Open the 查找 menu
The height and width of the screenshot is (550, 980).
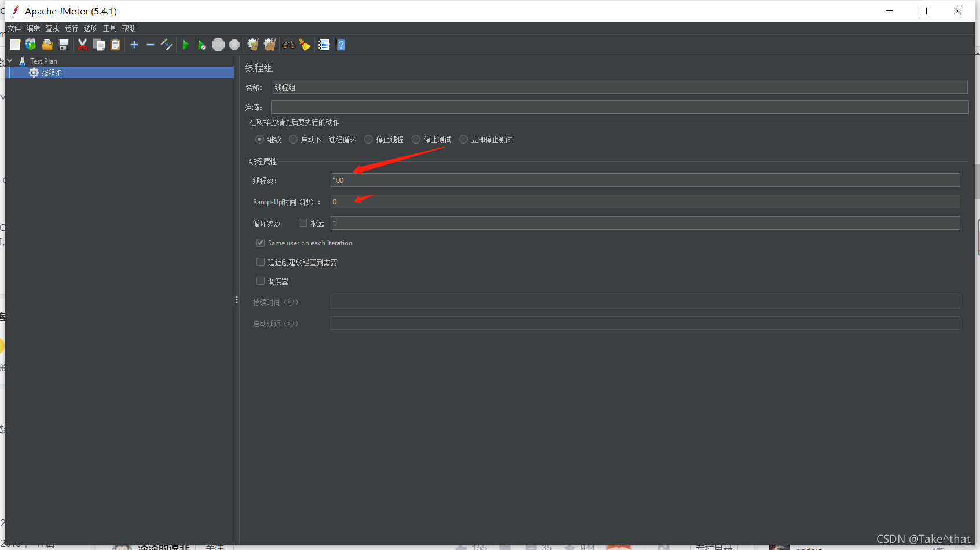pyautogui.click(x=52, y=28)
